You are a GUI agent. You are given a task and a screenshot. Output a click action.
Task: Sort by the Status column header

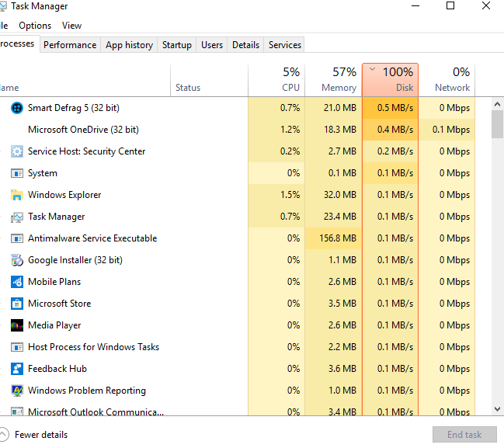(x=209, y=80)
